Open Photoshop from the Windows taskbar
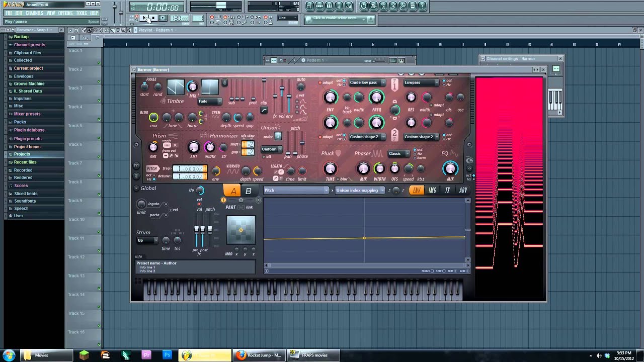The width and height of the screenshot is (644, 362). [167, 355]
